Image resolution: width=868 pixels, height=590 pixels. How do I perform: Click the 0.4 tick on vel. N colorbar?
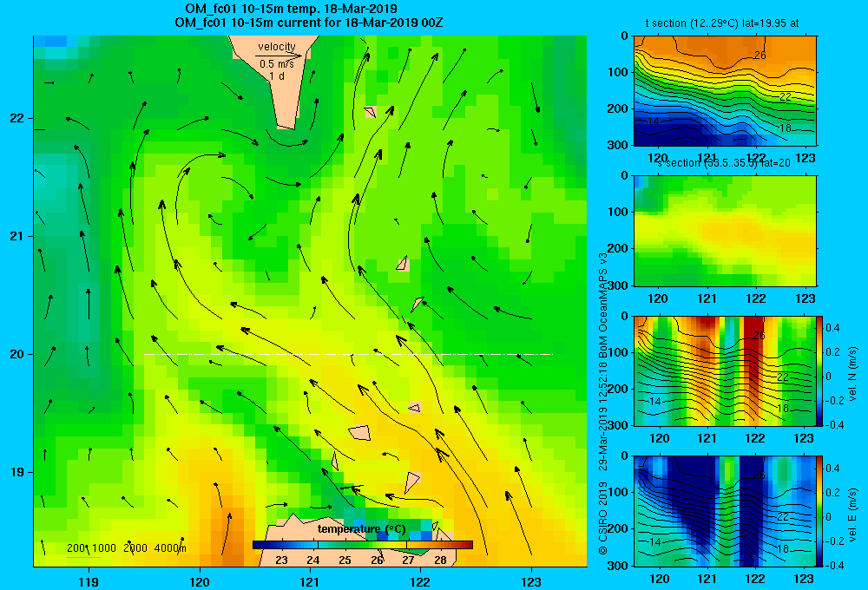point(832,328)
